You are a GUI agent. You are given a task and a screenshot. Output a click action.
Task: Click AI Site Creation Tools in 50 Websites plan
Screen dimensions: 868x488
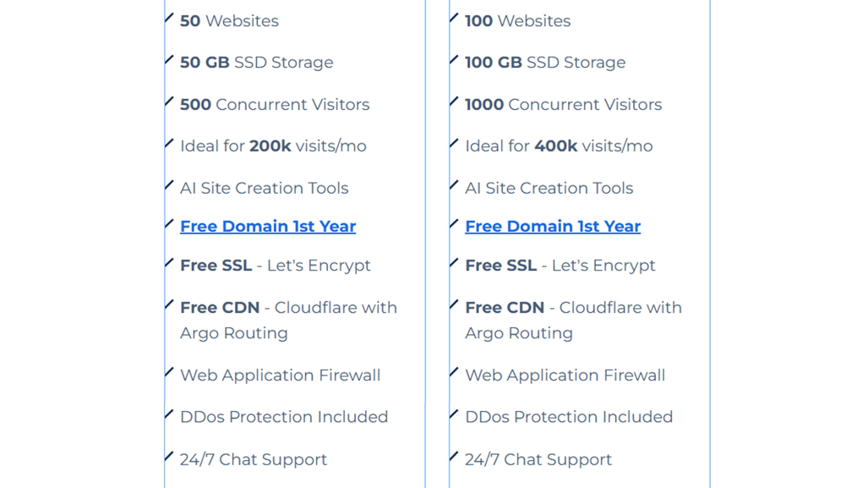coord(264,189)
